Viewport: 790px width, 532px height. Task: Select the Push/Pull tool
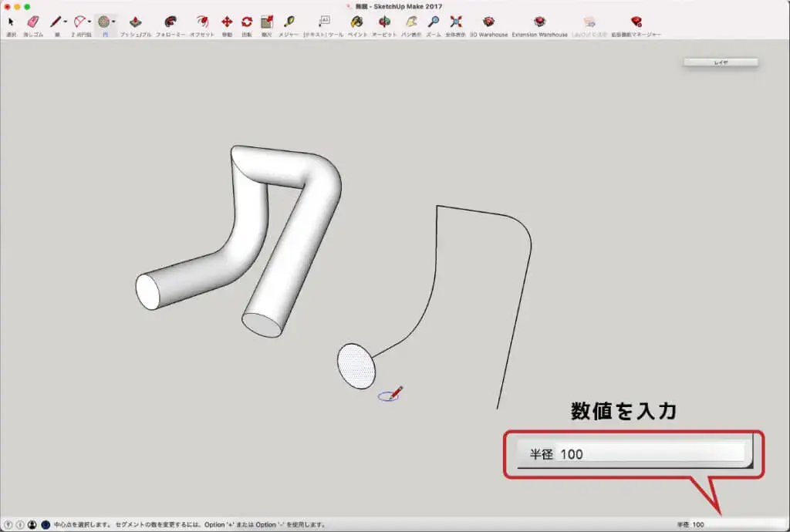click(135, 22)
